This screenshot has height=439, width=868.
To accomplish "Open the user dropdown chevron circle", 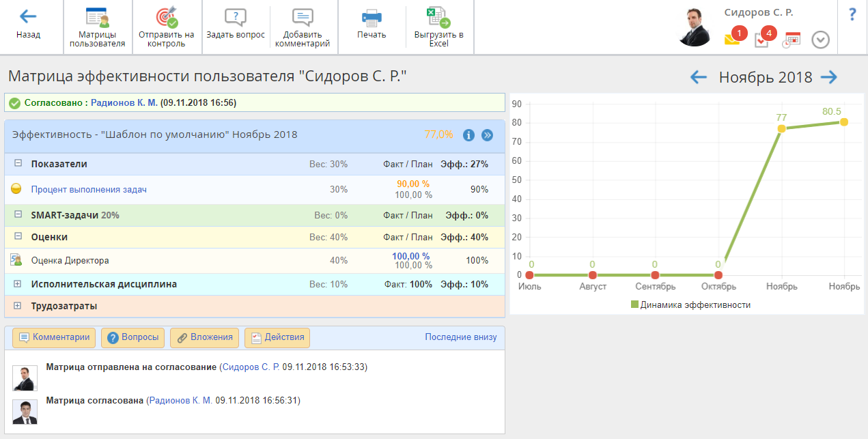I will click(x=820, y=40).
